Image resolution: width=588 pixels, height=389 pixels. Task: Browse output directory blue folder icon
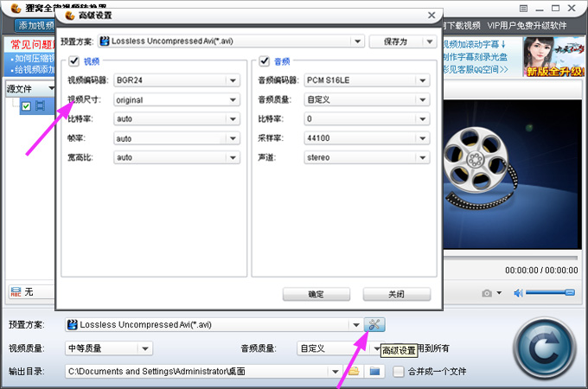pos(374,372)
